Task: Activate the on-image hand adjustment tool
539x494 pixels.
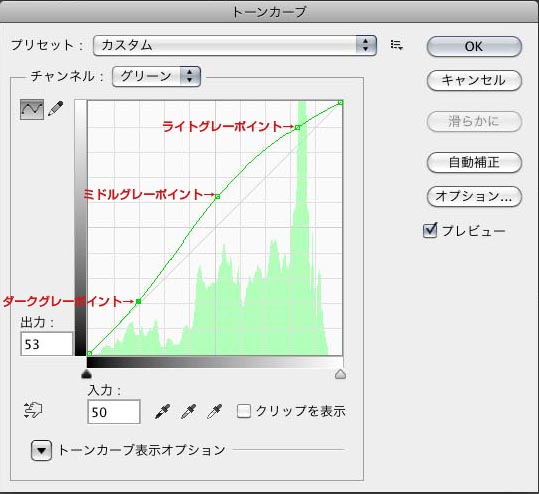Action: (33, 410)
